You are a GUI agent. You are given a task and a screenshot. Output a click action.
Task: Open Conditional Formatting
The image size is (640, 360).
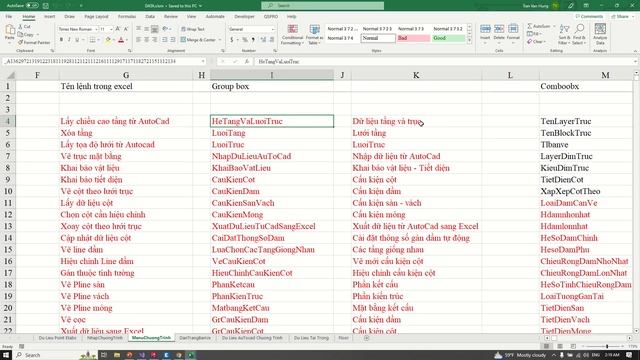(x=292, y=35)
